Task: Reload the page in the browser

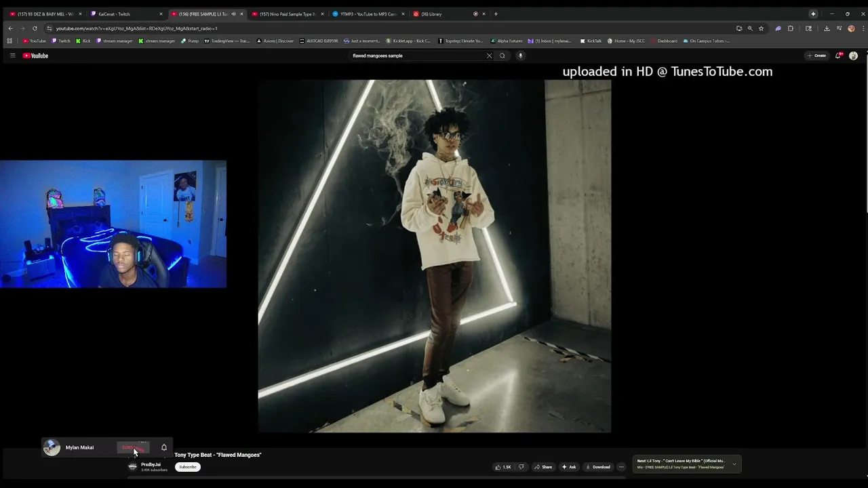Action: click(x=35, y=28)
